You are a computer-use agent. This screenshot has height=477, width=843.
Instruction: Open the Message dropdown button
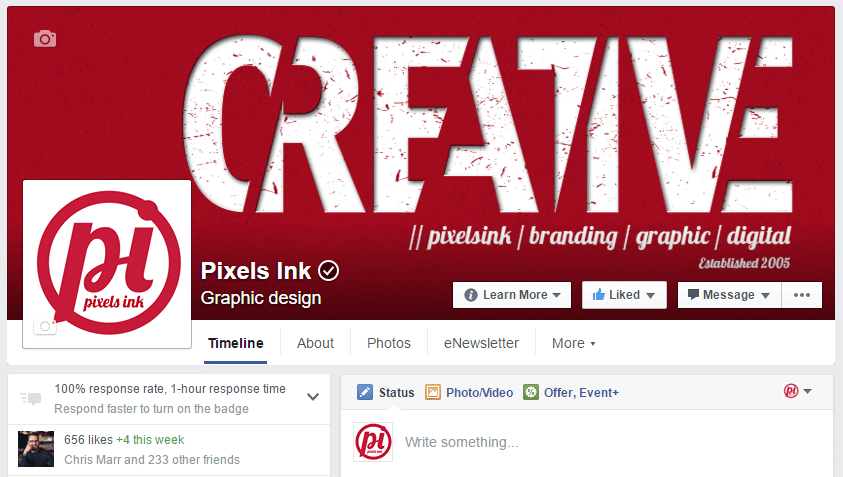pos(729,295)
